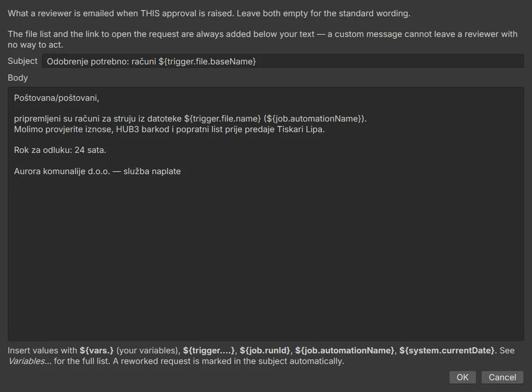
Task: Click ${job.automationName} in parentheses in the body
Action: click(315, 119)
